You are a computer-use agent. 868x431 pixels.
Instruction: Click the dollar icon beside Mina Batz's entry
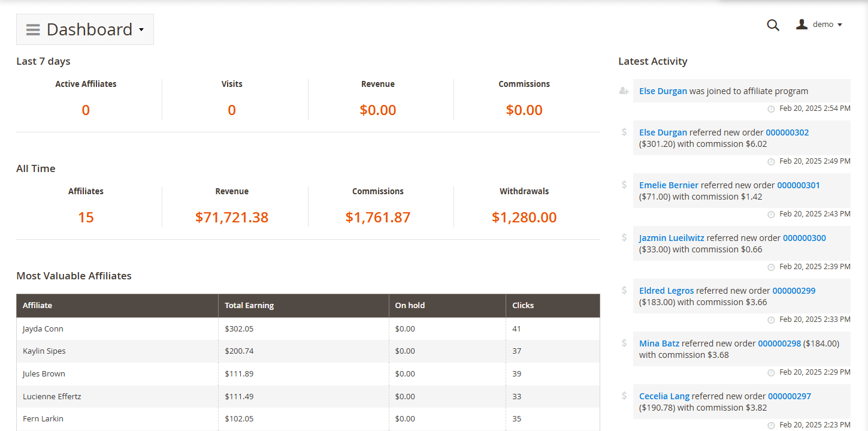(623, 342)
